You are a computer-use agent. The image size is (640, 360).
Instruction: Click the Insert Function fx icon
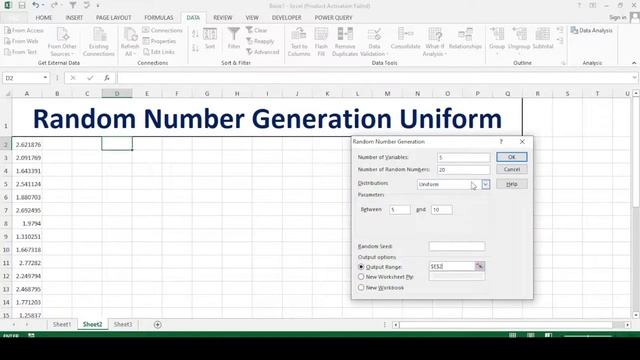click(x=107, y=78)
